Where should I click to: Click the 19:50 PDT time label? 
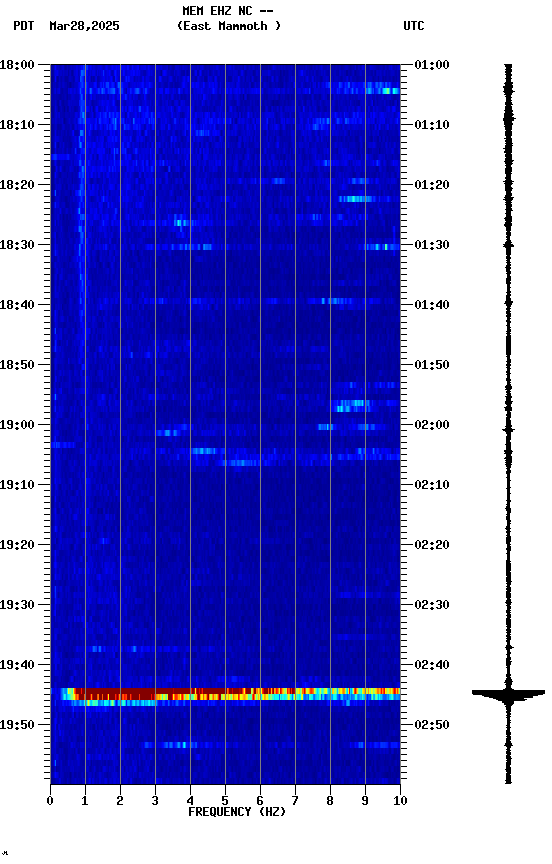(x=17, y=725)
